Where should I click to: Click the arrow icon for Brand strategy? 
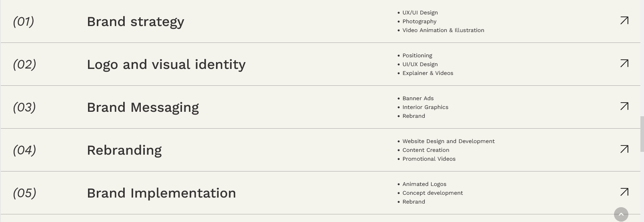point(624,20)
